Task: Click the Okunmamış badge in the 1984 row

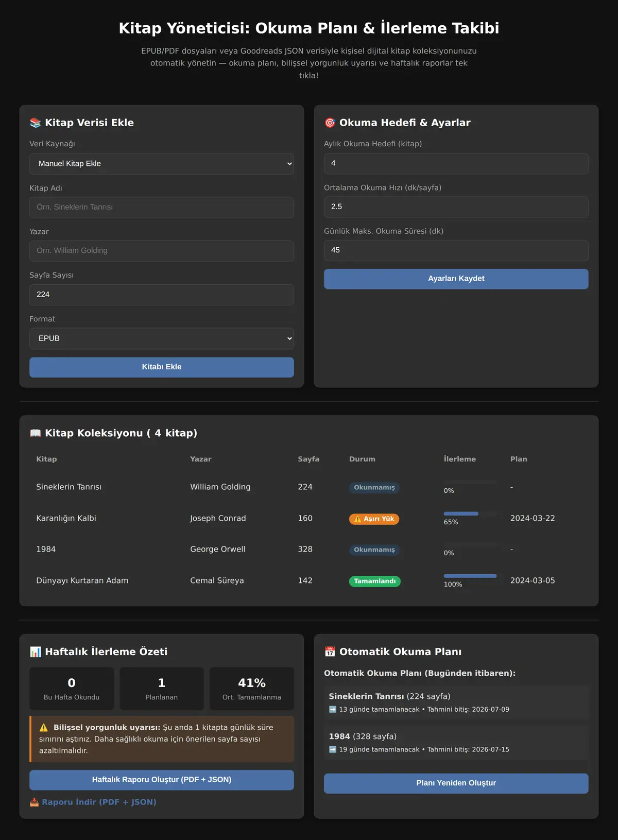Action: click(374, 550)
